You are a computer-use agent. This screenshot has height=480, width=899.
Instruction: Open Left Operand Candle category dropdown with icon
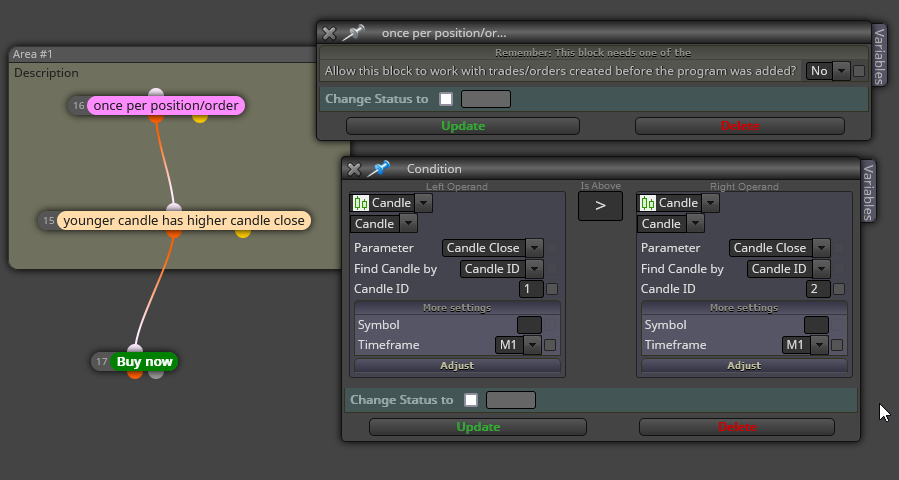(391, 203)
